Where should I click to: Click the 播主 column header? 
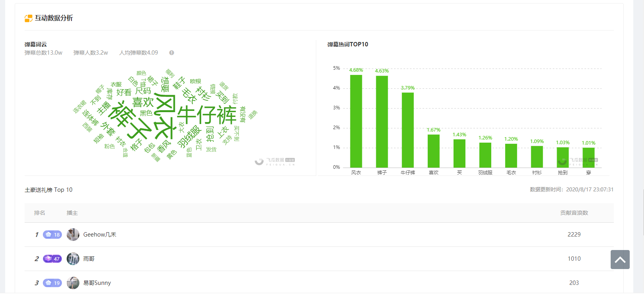pos(72,213)
